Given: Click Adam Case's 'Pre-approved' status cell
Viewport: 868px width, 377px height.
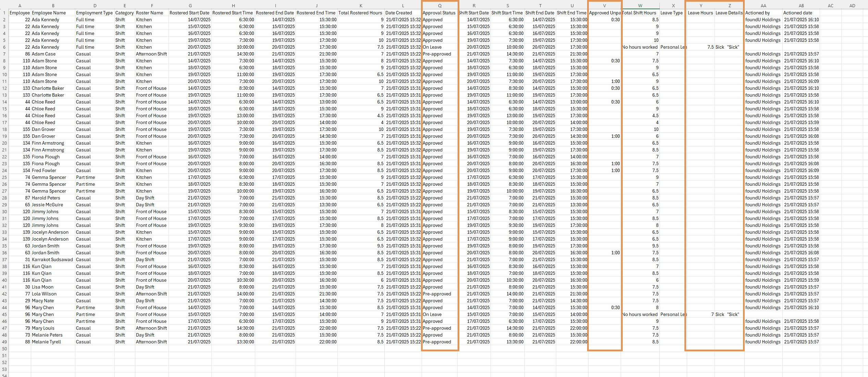Looking at the screenshot, I should [437, 54].
